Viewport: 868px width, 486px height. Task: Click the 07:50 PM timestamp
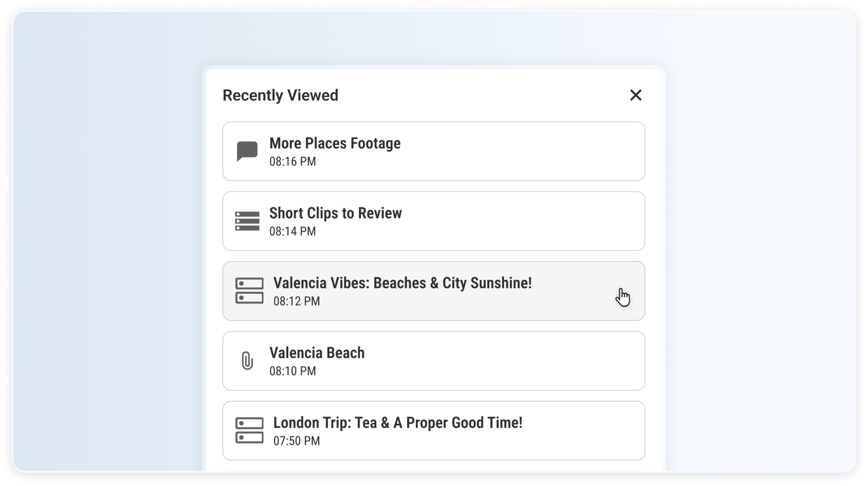[x=297, y=441]
